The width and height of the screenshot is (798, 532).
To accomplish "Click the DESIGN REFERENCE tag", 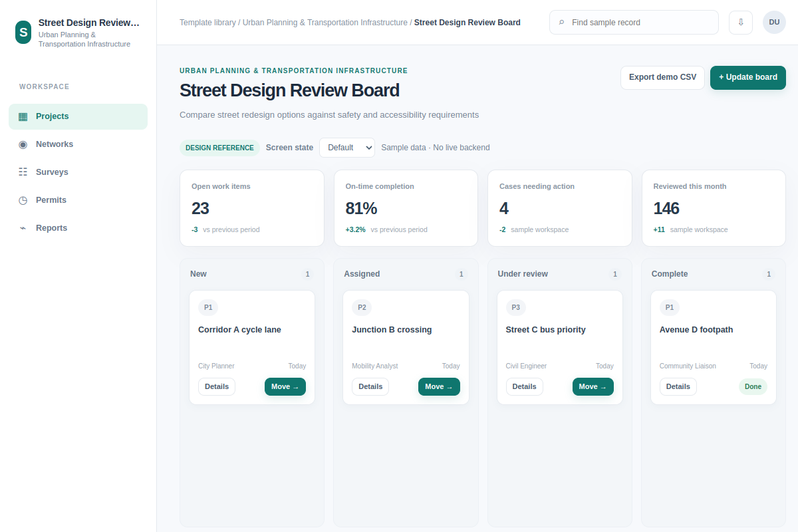I will (x=219, y=148).
